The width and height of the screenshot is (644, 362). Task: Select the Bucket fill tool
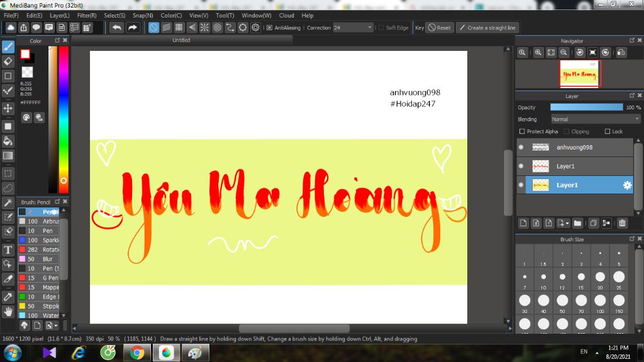(8, 141)
